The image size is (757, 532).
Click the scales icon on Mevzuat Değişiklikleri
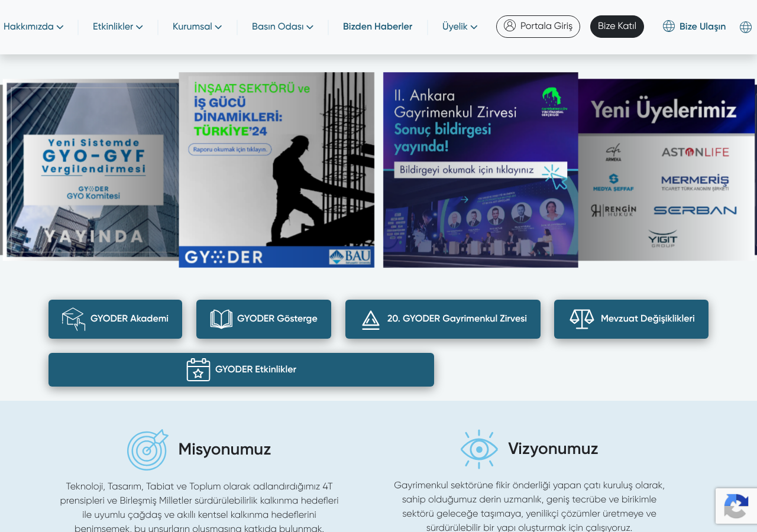coord(582,319)
